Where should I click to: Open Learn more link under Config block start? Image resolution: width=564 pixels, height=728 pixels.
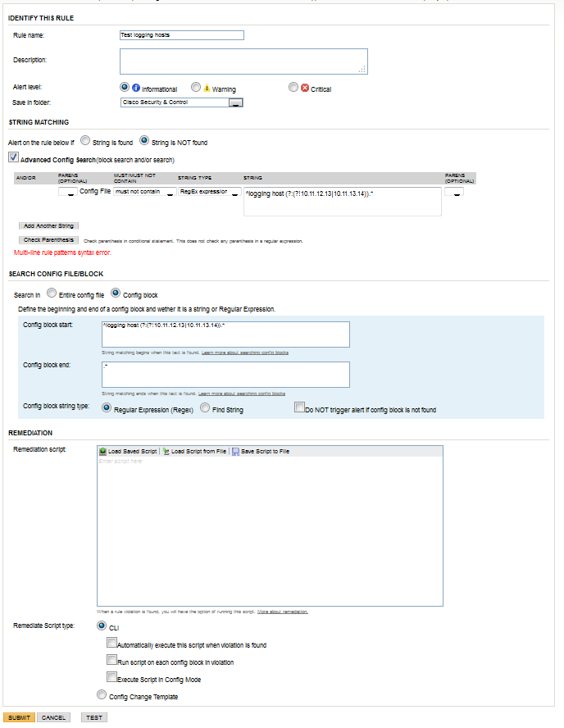(244, 353)
